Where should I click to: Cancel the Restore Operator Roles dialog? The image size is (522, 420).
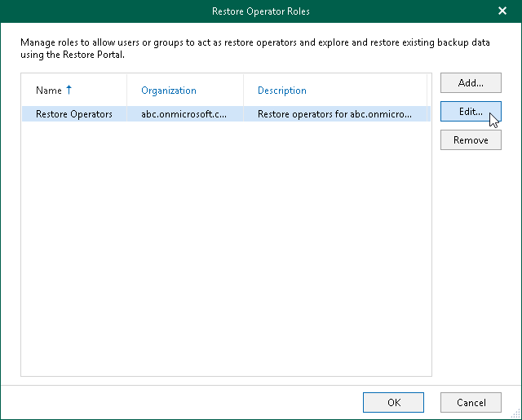pos(471,402)
